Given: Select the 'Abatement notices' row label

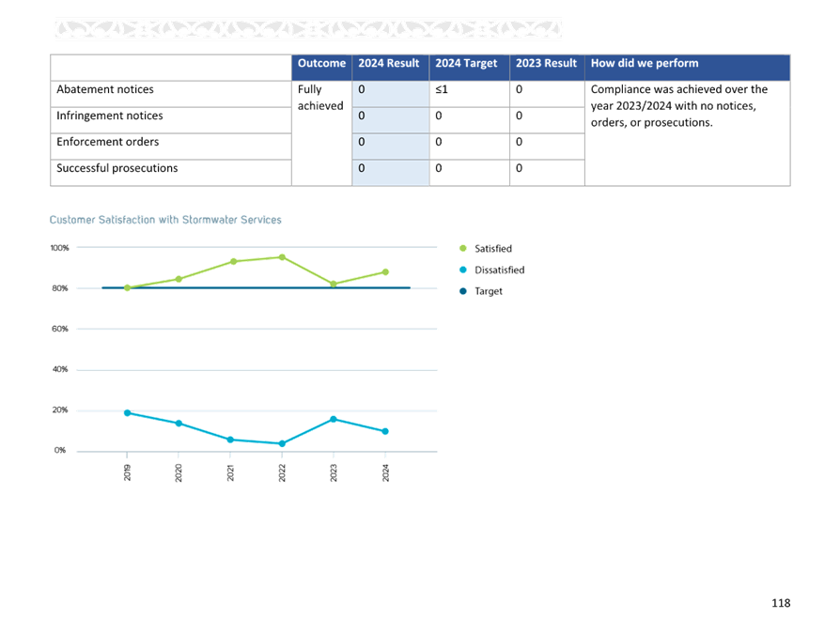Looking at the screenshot, I should pyautogui.click(x=105, y=89).
